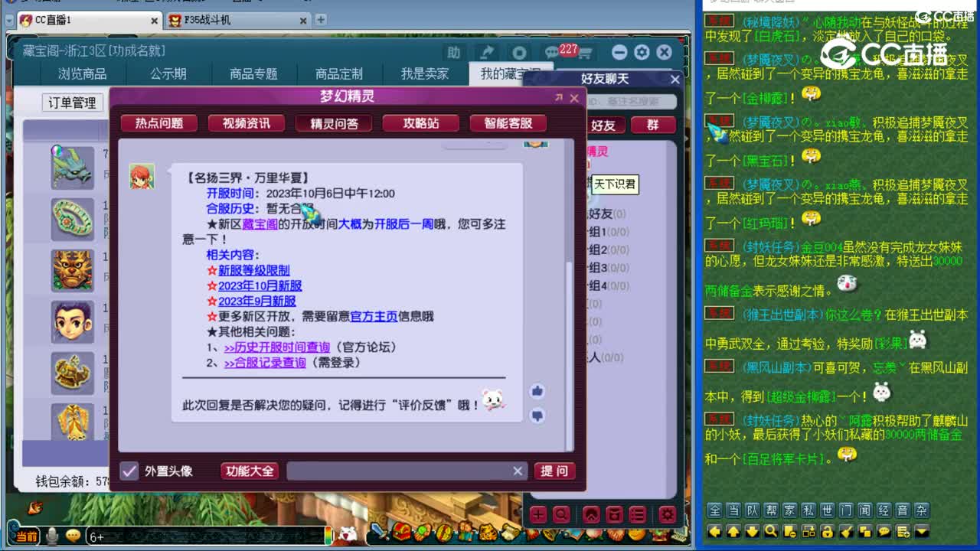Open the 历史开服时间查询 link
Screen dimensions: 980x551
277,347
